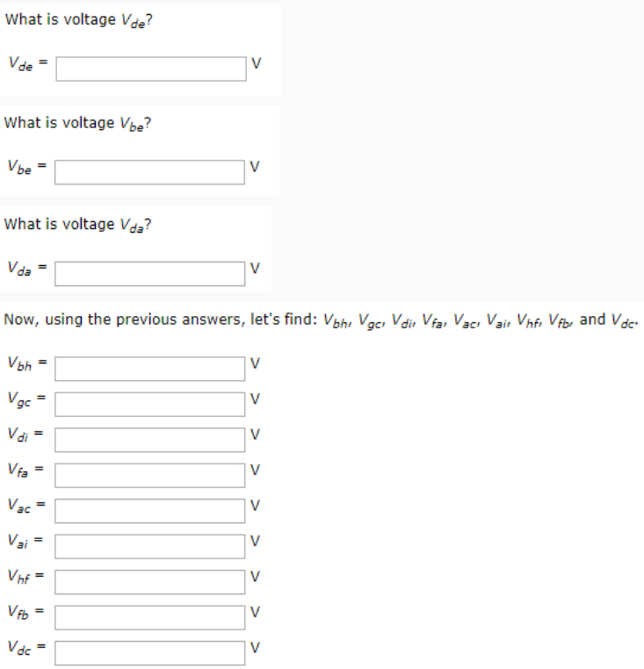Select the Vbh answer text box
644x669 pixels.
(x=149, y=369)
